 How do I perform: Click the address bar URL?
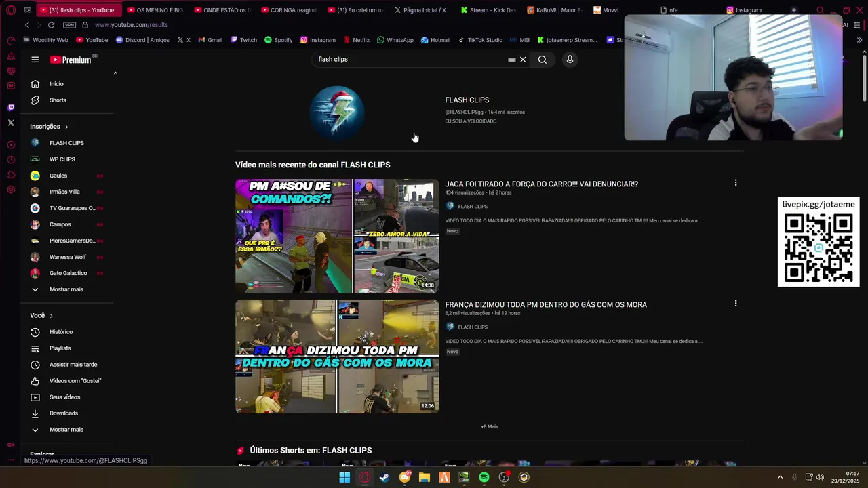tap(132, 25)
